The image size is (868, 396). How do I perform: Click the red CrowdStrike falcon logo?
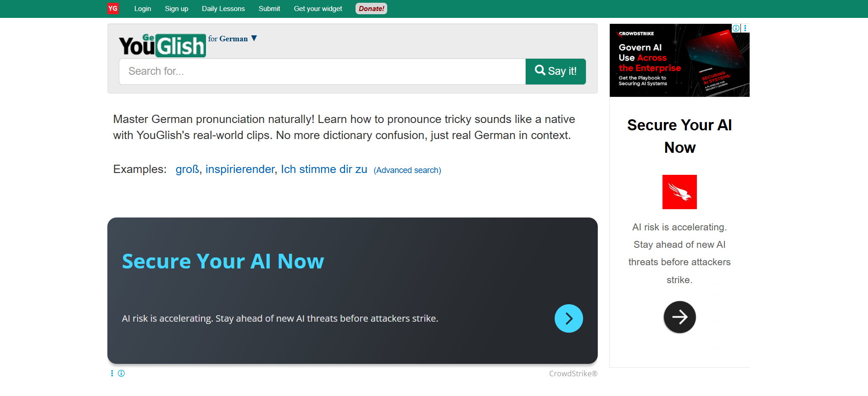679,192
